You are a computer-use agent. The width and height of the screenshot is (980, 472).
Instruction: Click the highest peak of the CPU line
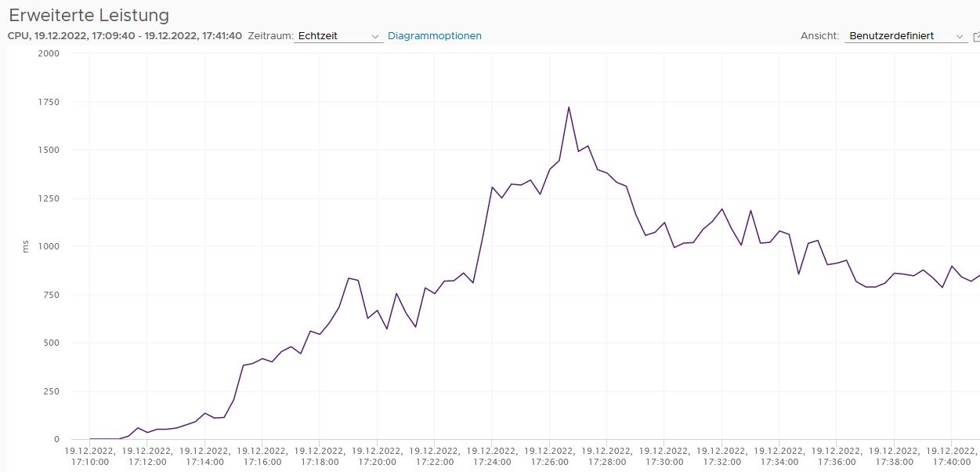point(569,107)
